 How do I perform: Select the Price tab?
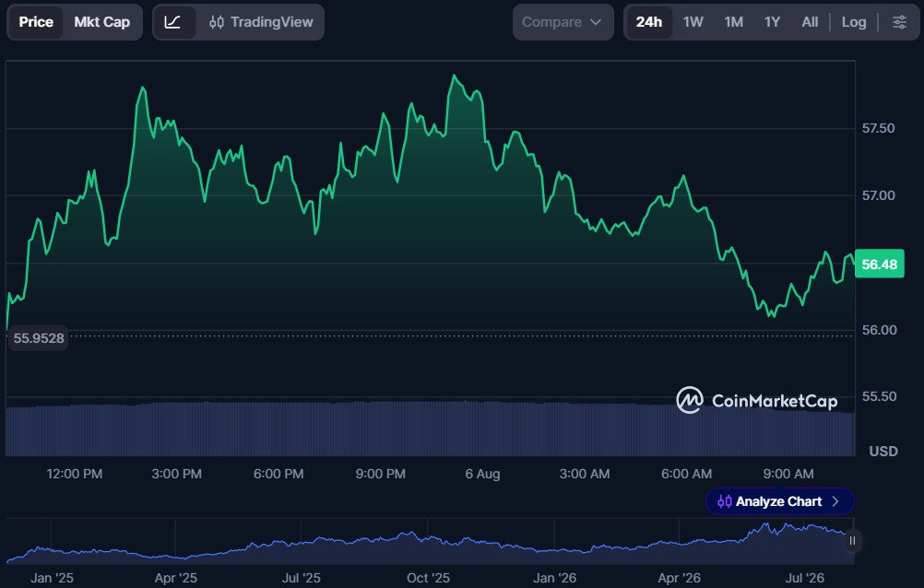36,22
